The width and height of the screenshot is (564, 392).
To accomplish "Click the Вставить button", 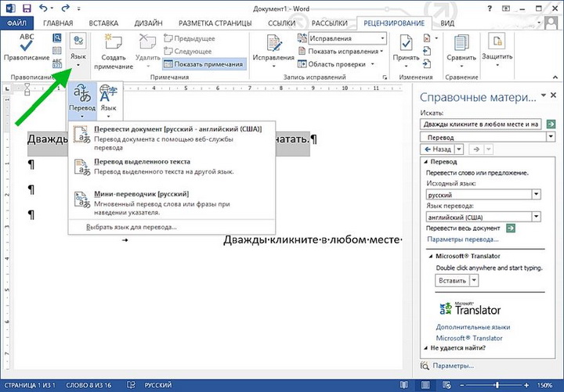I will 453,280.
